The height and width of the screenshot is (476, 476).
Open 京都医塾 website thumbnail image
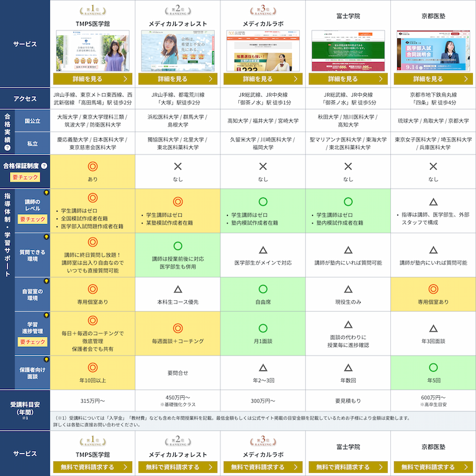pyautogui.click(x=433, y=53)
